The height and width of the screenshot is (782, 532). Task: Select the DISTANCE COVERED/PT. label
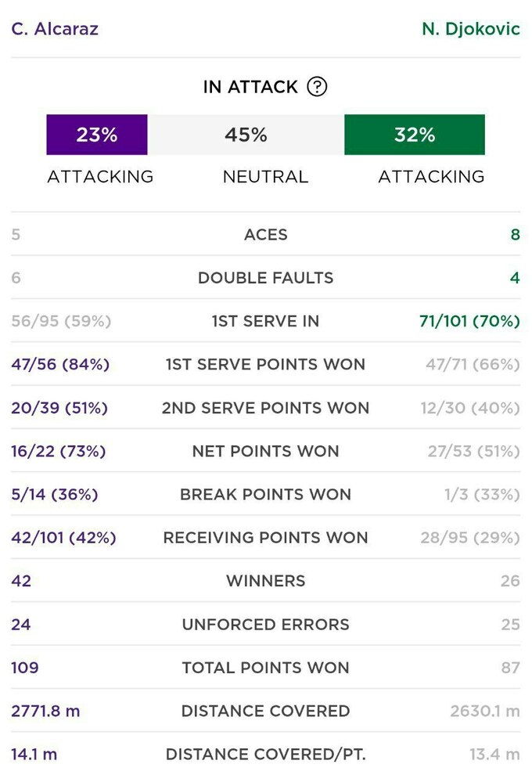point(266,755)
